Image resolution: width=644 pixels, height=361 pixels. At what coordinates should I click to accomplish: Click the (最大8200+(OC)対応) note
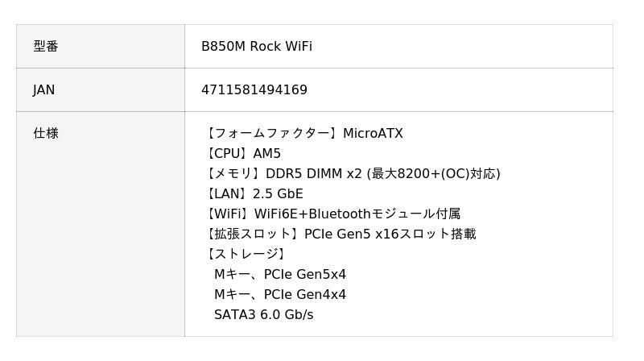(433, 174)
